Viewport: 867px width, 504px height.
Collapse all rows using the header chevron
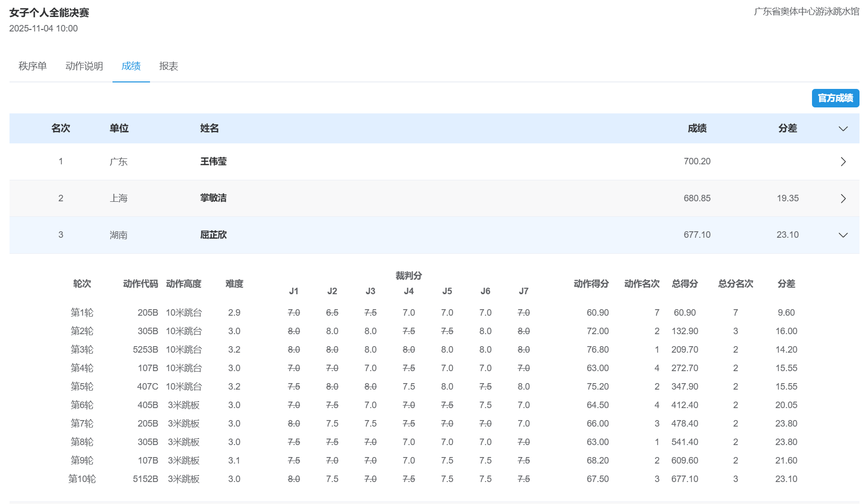tap(842, 128)
